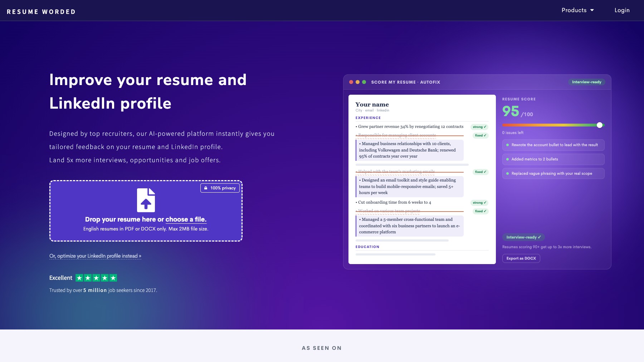Screen dimensions: 644x362
Task: Click the EDUCATION section heading
Action: (x=367, y=247)
